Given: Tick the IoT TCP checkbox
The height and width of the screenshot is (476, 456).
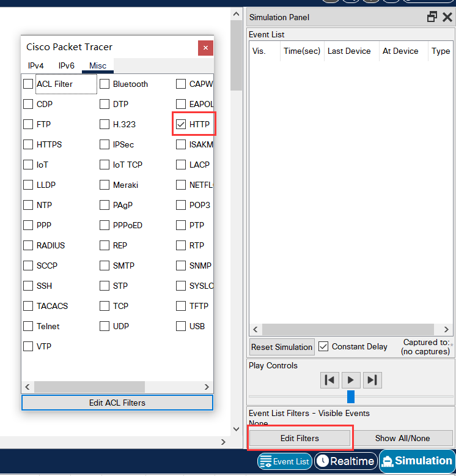Looking at the screenshot, I should click(x=105, y=165).
